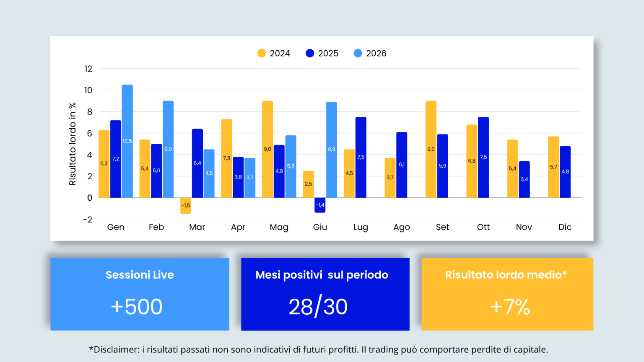The image size is (644, 362).
Task: Open the "Mesi positivi sul periodo" 28/30 card
Action: tap(325, 294)
